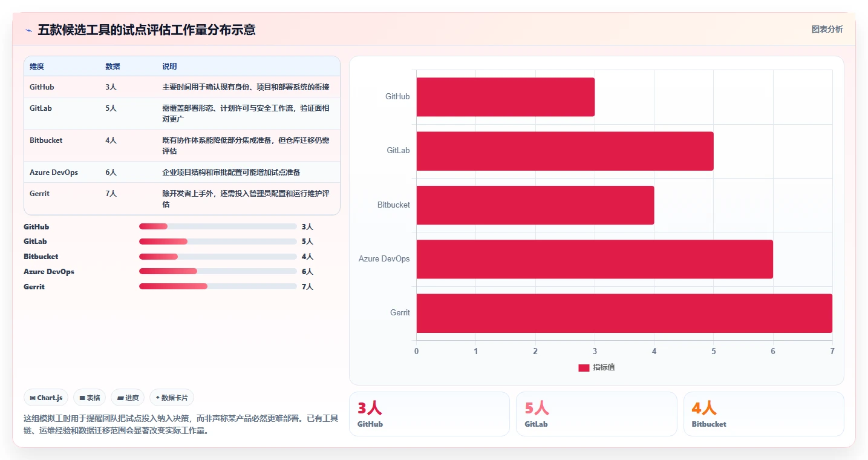Click the GitLab progress bar

pos(218,241)
